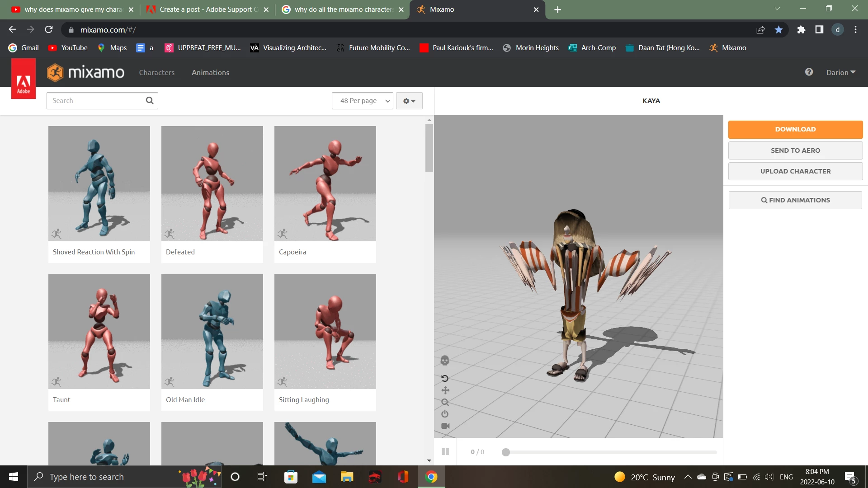Switch to the Animations tab
868x488 pixels.
coord(210,72)
